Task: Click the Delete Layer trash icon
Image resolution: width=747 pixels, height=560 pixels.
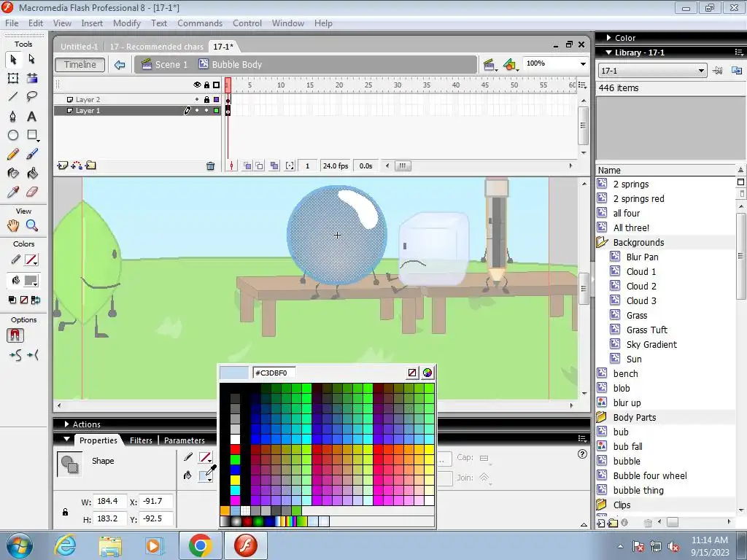Action: [211, 166]
